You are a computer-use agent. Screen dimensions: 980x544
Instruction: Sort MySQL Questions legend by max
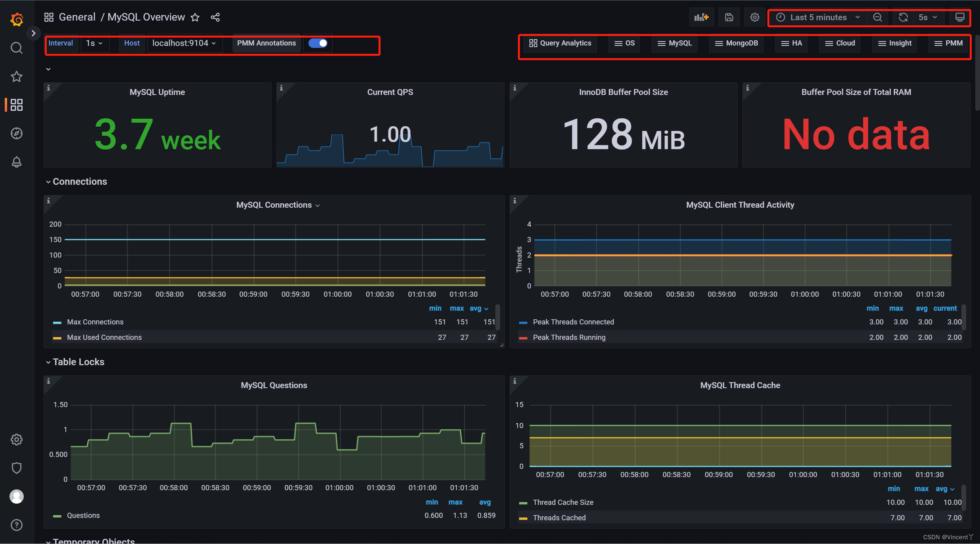tap(455, 502)
